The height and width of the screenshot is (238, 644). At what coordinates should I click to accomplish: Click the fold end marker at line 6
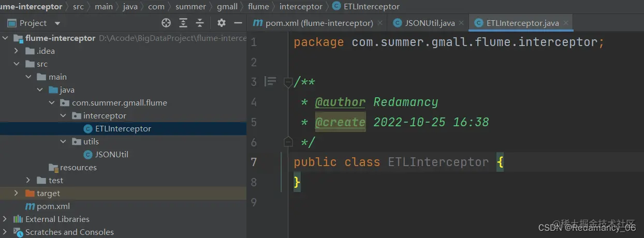pos(288,141)
